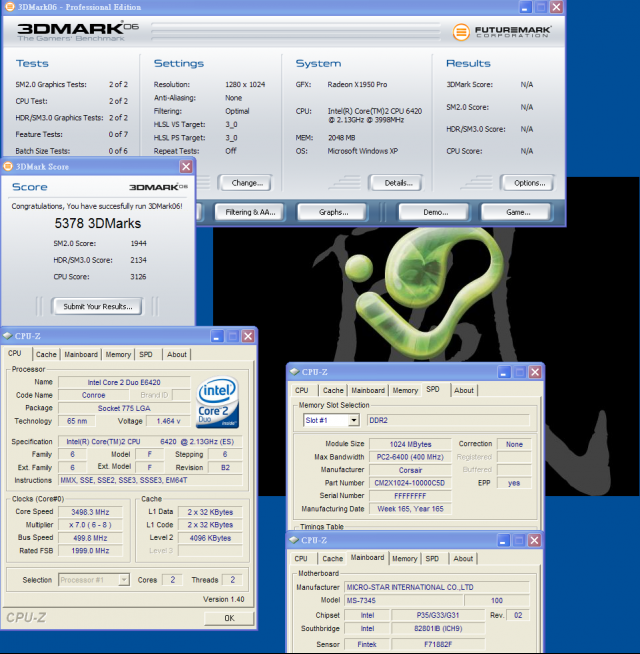Open About tab in CPU-Z processor window
The height and width of the screenshot is (654, 640).
(x=177, y=355)
